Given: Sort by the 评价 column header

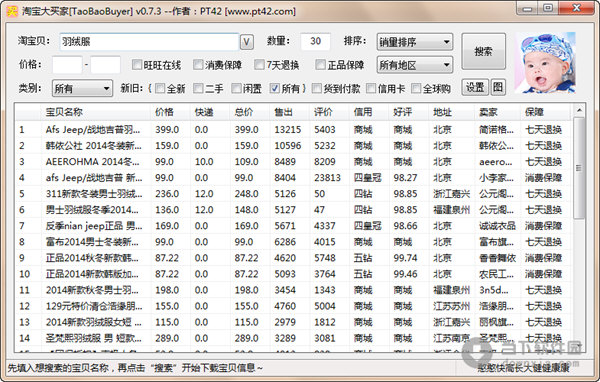Looking at the screenshot, I should tap(329, 112).
